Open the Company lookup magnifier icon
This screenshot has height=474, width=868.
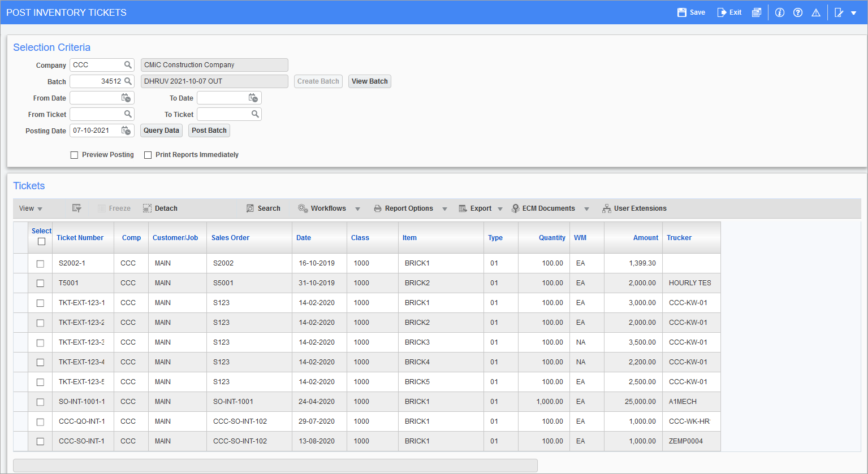[x=128, y=65]
